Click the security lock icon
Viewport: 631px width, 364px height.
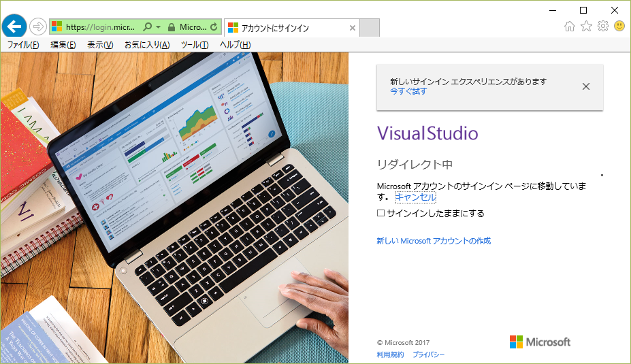[x=172, y=27]
